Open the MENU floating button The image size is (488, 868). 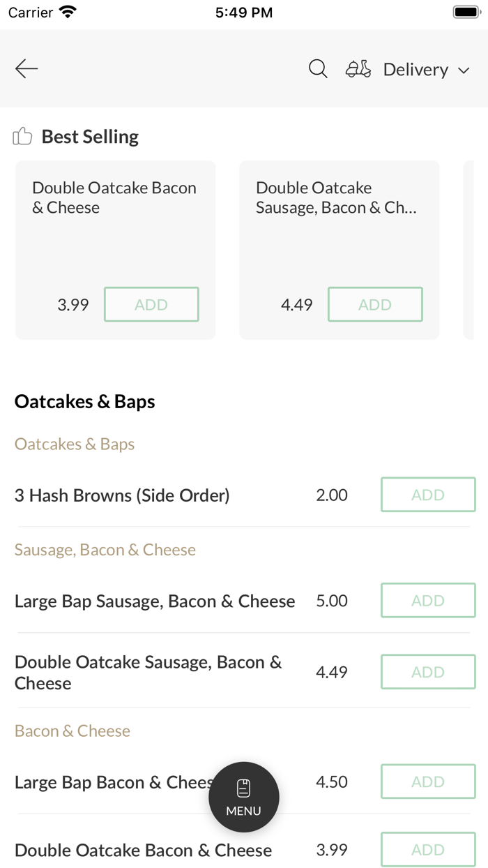243,797
